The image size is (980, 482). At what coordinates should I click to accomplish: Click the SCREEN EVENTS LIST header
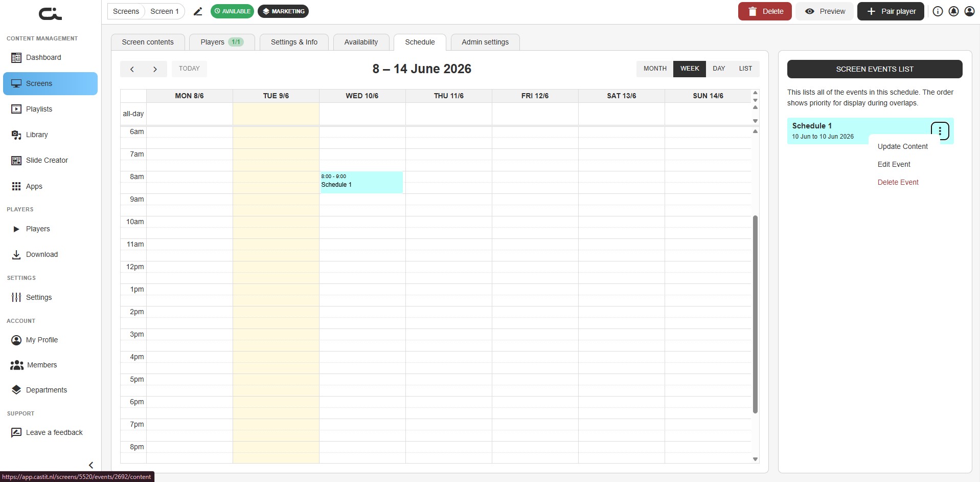875,69
